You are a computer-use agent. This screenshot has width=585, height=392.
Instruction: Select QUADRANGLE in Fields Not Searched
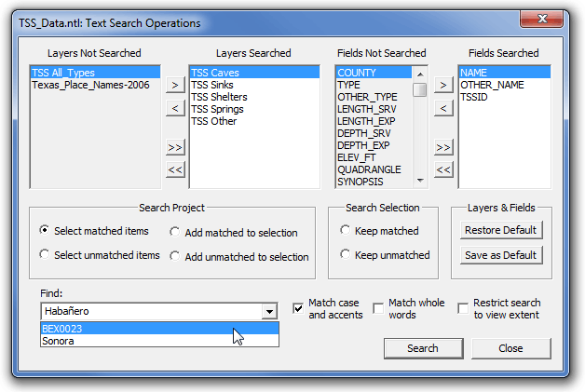[369, 169]
